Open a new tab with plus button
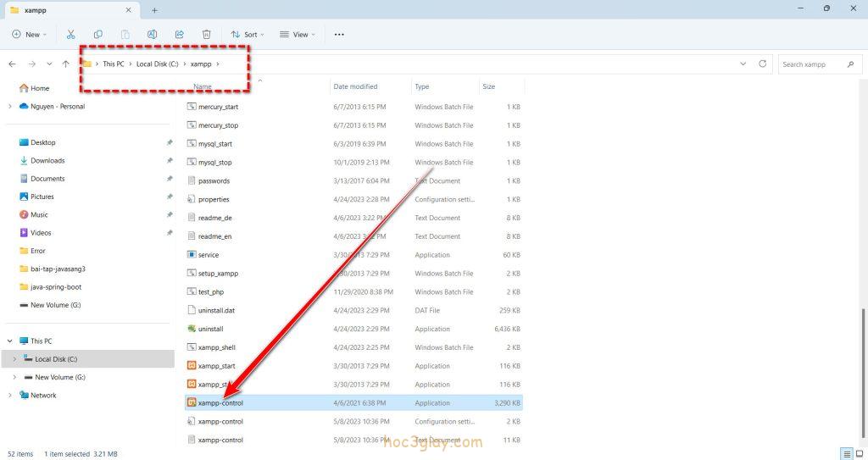This screenshot has height=460, width=868. pos(154,10)
